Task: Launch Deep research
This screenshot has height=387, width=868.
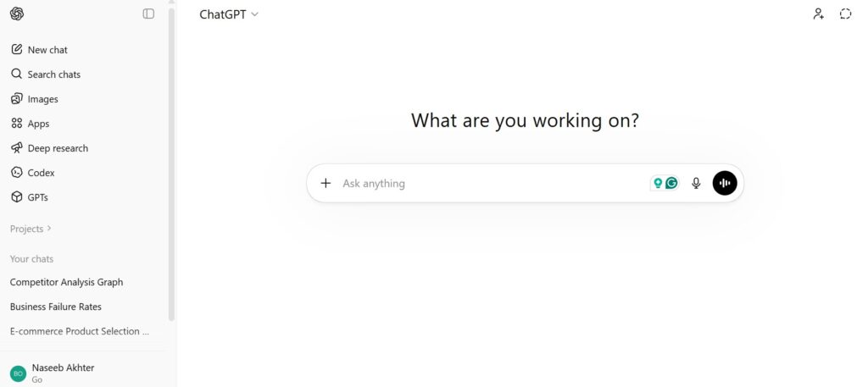Action: [x=57, y=148]
